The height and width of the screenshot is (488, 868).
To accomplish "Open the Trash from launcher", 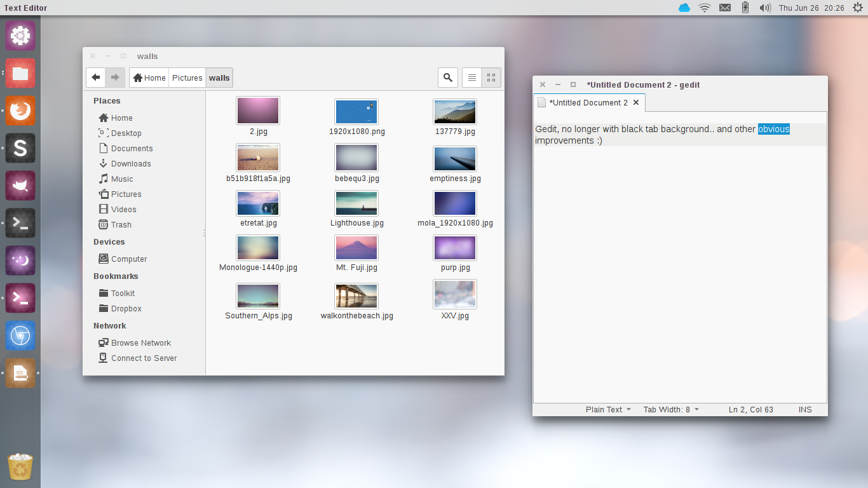I will point(20,467).
